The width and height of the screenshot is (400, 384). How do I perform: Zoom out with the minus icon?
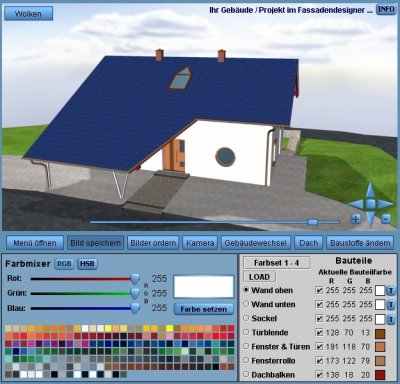(x=386, y=219)
